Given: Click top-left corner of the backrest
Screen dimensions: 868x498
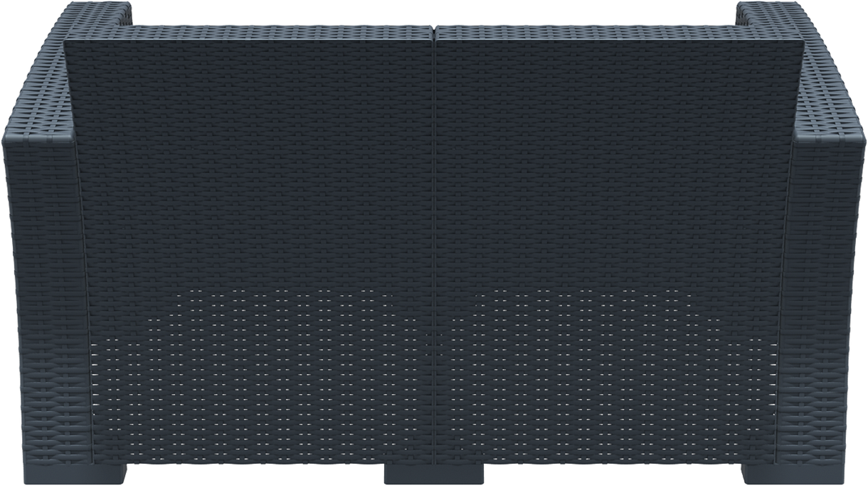Looking at the screenshot, I should coord(68,43).
